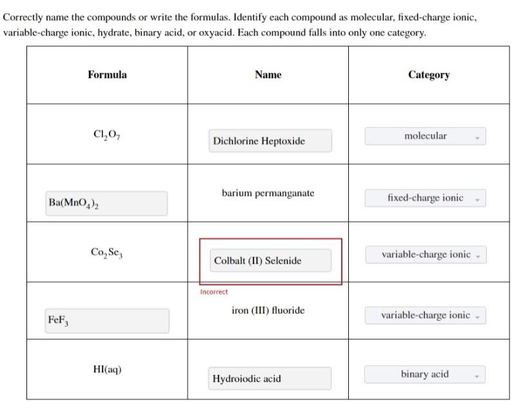Open the dropdown showing 'molecular' for Cl2O7
The height and width of the screenshot is (417, 532).
point(425,136)
